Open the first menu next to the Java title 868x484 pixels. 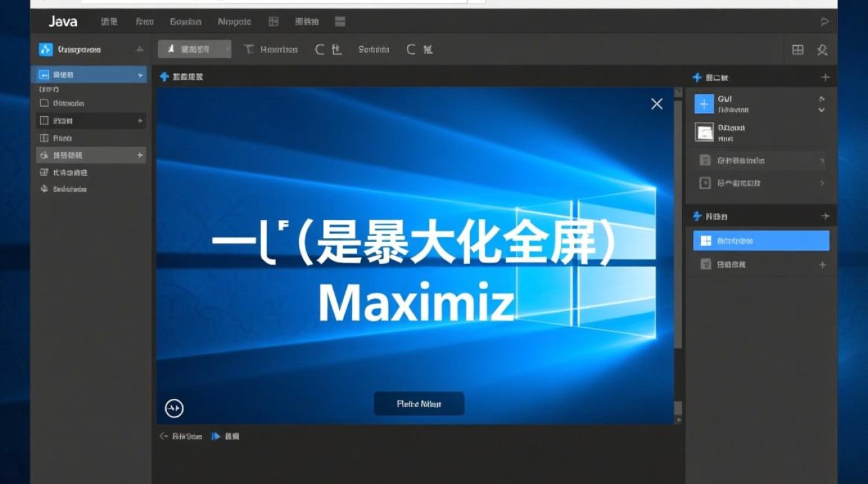pyautogui.click(x=108, y=21)
